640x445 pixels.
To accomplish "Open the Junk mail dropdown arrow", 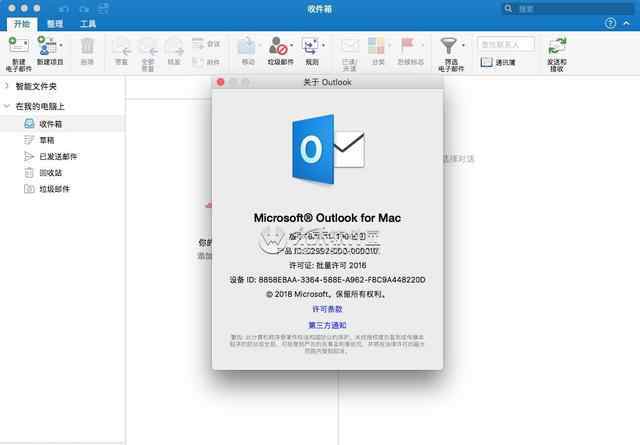I will [292, 45].
